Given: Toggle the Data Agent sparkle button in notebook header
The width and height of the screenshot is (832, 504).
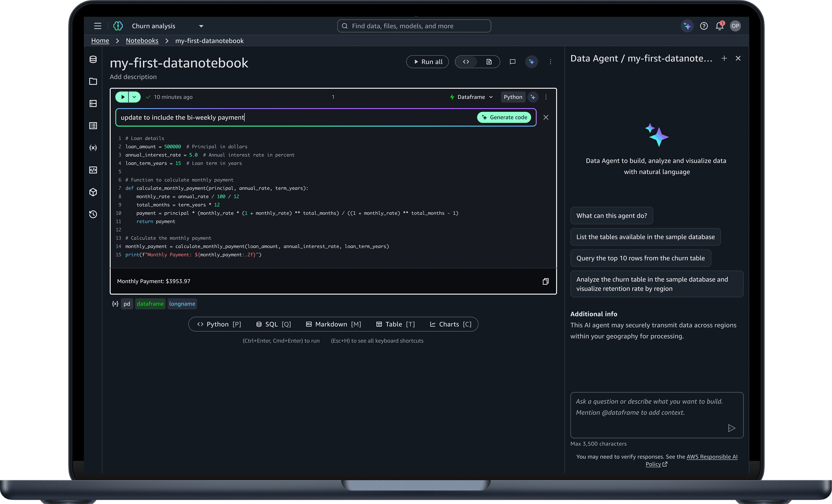Looking at the screenshot, I should coord(531,62).
